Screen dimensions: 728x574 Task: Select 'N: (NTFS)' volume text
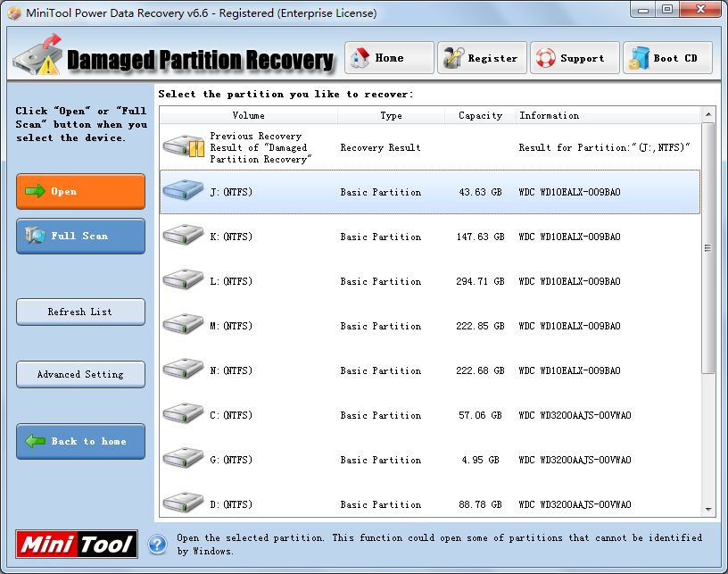click(x=231, y=370)
